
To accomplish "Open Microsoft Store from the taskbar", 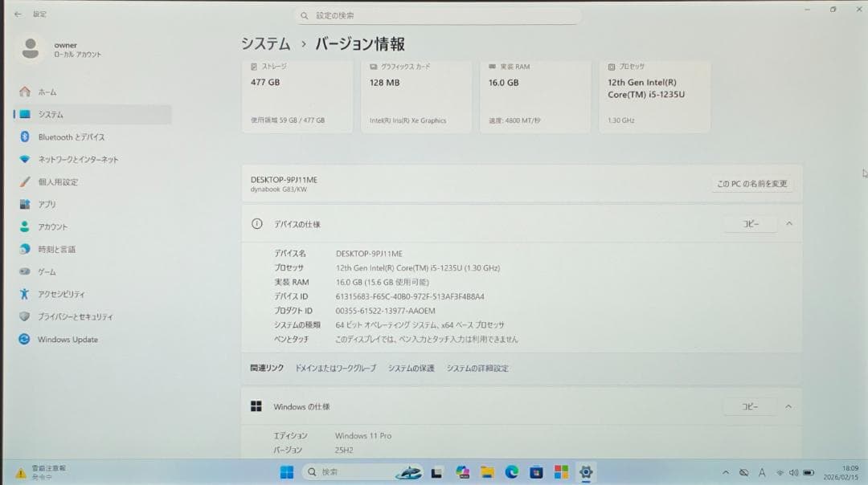I will tap(536, 473).
